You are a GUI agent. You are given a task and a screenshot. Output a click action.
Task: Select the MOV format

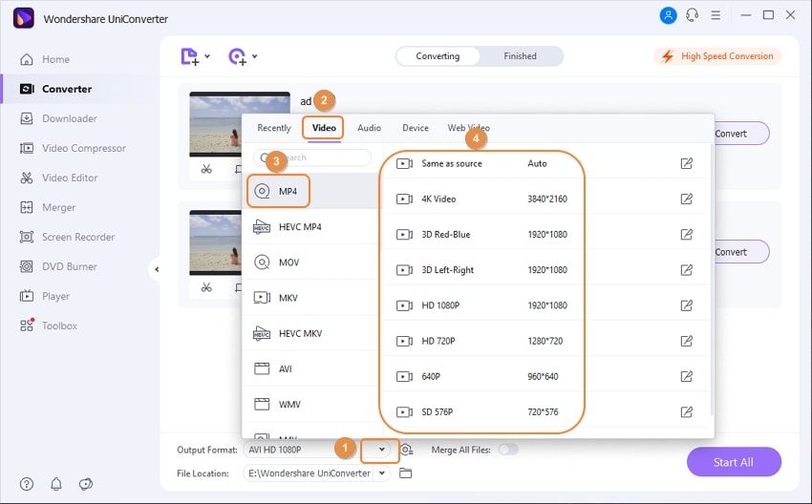pyautogui.click(x=312, y=262)
